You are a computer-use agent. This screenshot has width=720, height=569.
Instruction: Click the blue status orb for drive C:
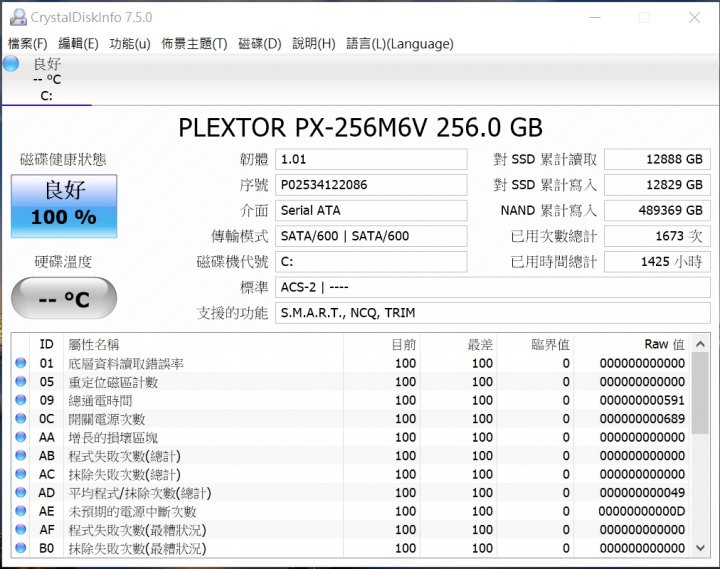11,63
